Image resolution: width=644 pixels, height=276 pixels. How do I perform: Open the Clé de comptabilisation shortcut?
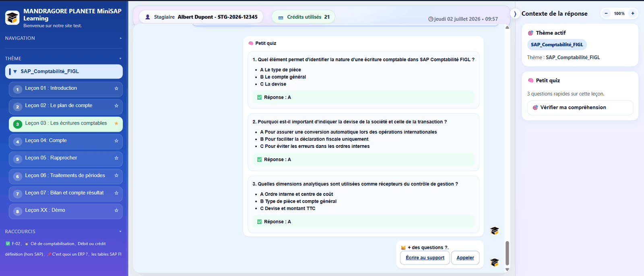coord(52,244)
